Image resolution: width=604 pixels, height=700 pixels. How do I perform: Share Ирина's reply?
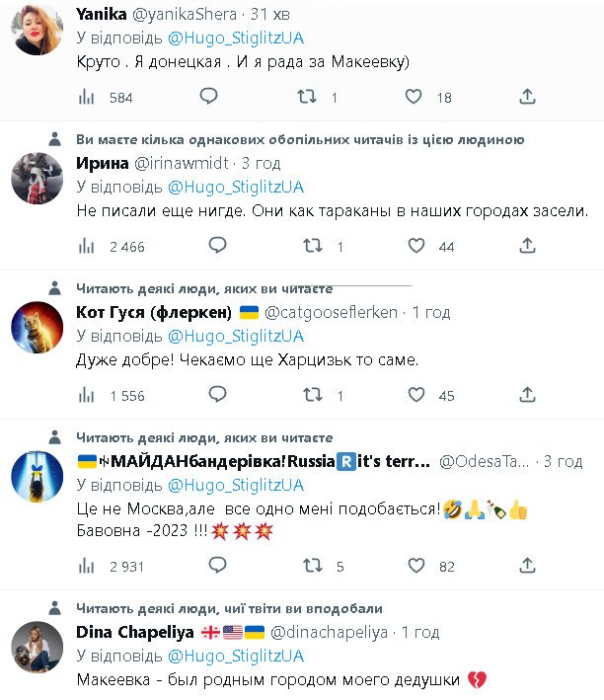[x=528, y=246]
